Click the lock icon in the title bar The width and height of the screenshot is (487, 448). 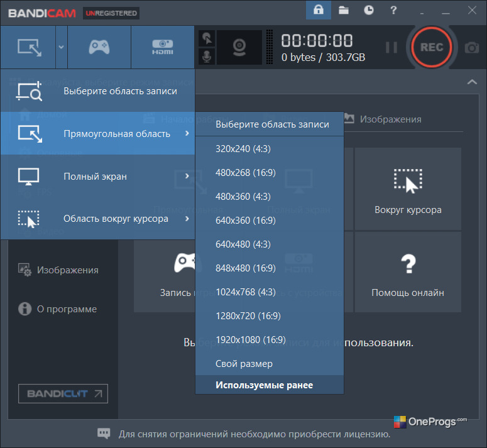click(x=319, y=10)
